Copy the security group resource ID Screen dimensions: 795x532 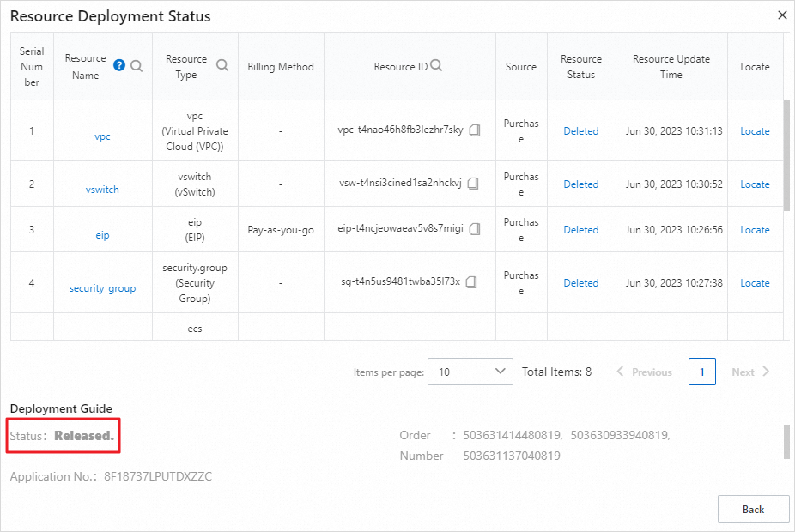click(471, 282)
